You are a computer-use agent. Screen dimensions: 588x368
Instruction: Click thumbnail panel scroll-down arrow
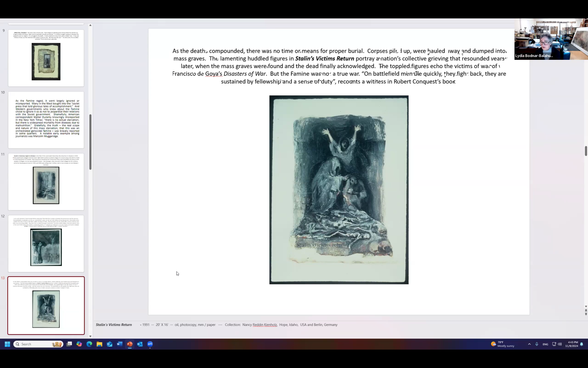point(90,336)
